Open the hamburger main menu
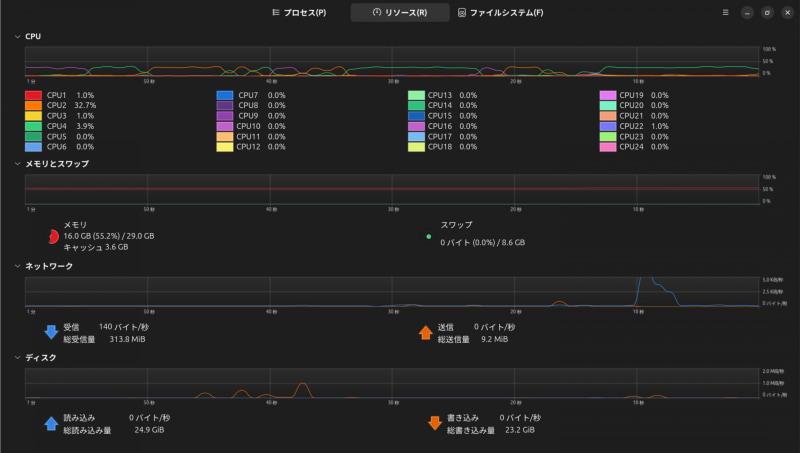 (726, 13)
